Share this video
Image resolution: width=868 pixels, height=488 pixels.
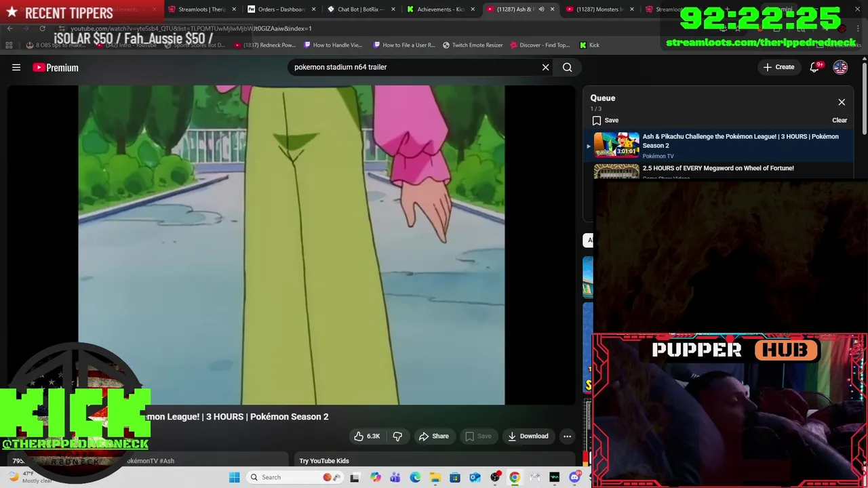click(x=433, y=436)
